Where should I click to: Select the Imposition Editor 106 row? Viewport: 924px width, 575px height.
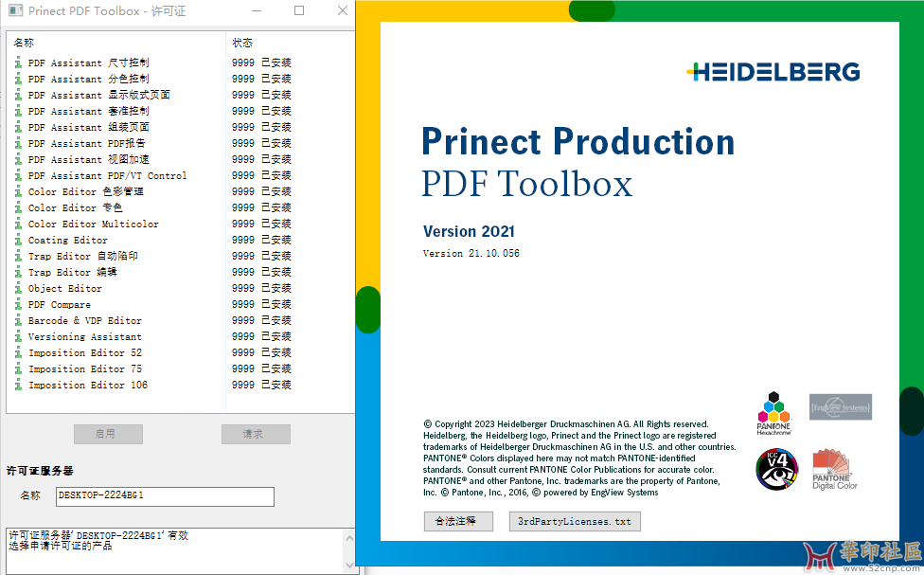pyautogui.click(x=180, y=386)
